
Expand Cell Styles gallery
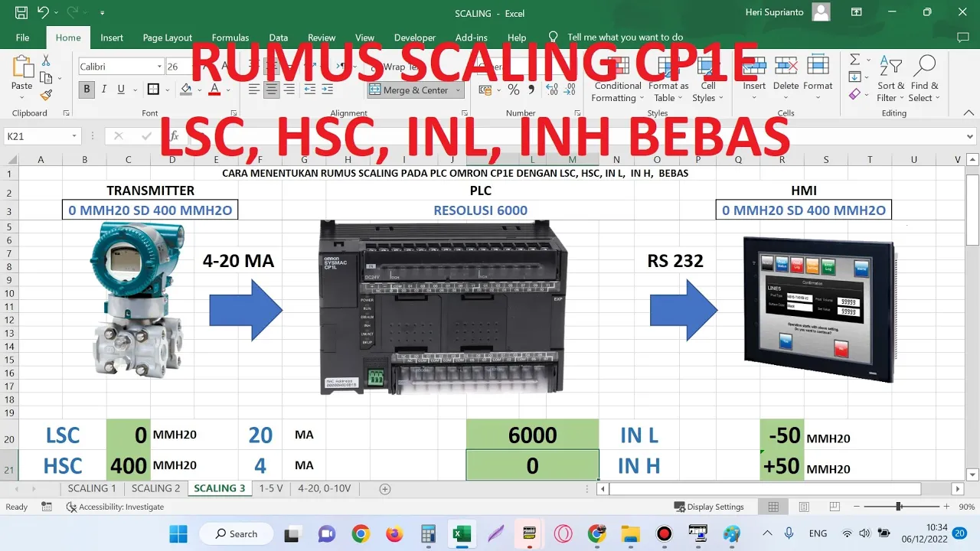pos(708,78)
